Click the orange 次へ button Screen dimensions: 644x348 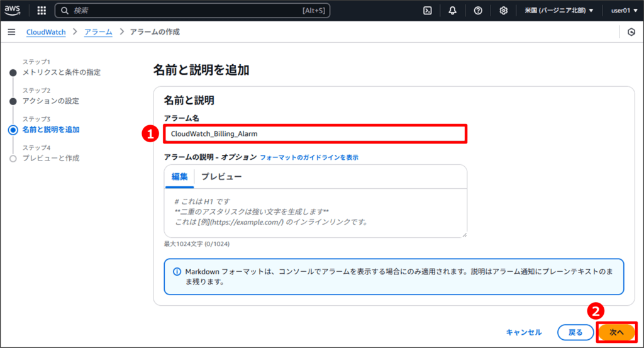[616, 332]
